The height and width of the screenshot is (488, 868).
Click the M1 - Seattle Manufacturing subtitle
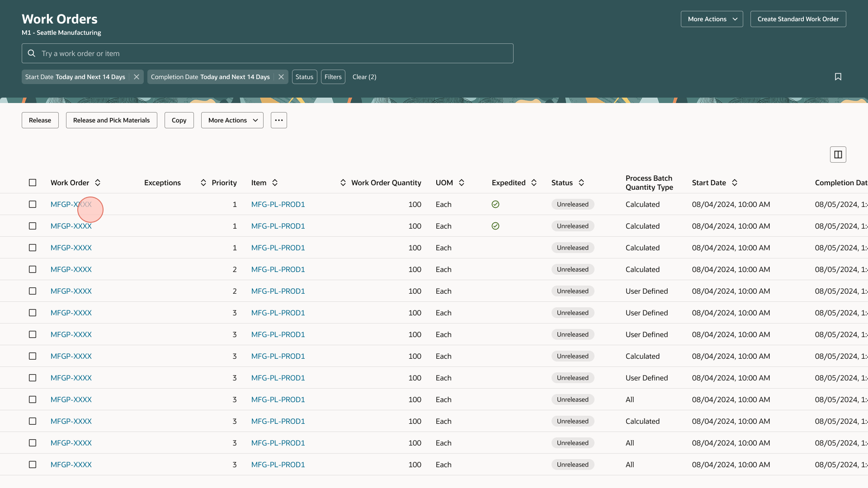61,33
